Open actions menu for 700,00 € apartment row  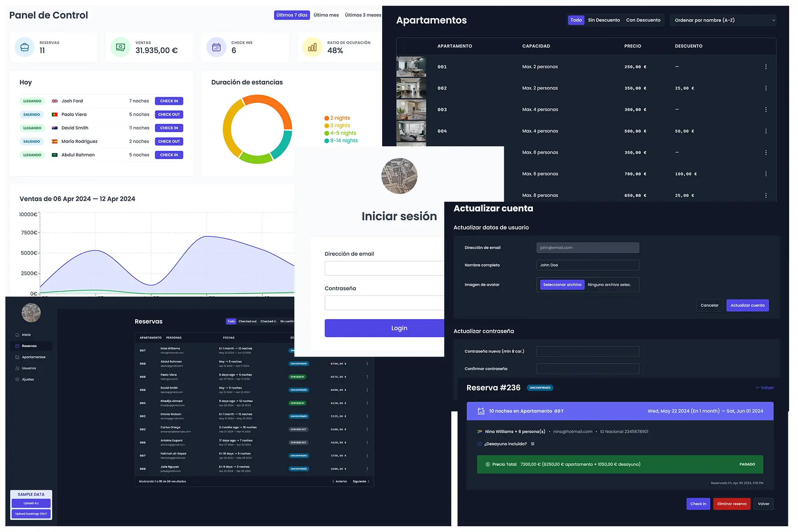[x=766, y=174]
